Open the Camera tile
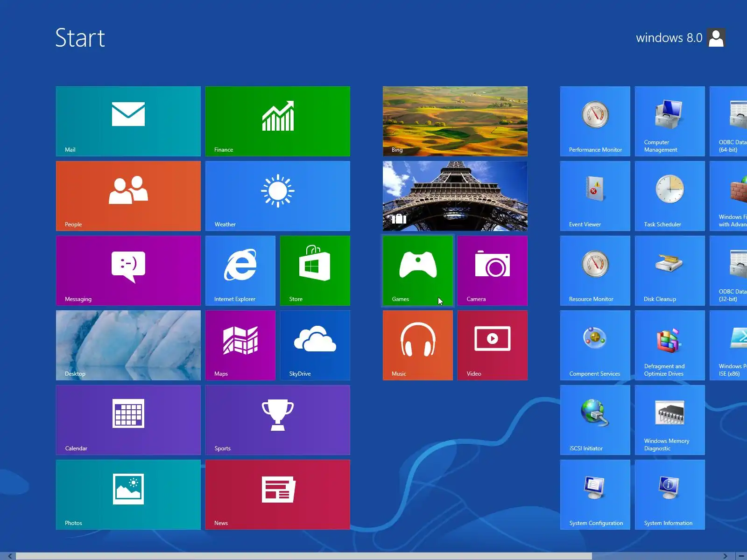 pos(493,271)
